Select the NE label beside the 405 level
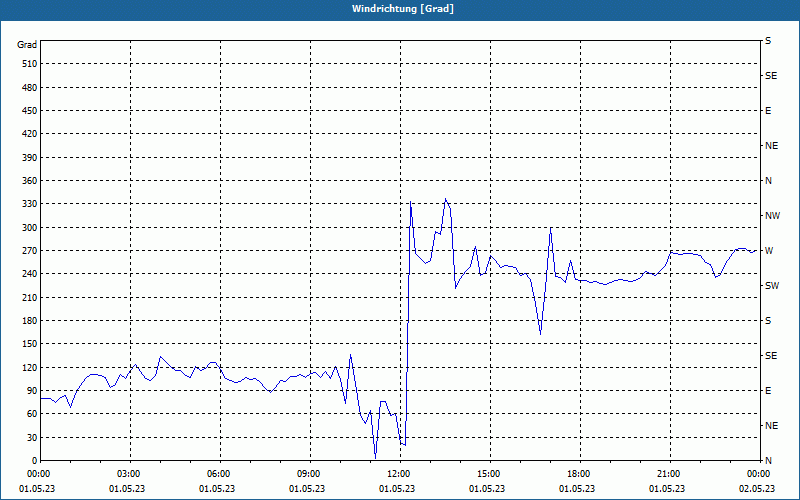Image resolution: width=800 pixels, height=500 pixels. click(x=771, y=146)
